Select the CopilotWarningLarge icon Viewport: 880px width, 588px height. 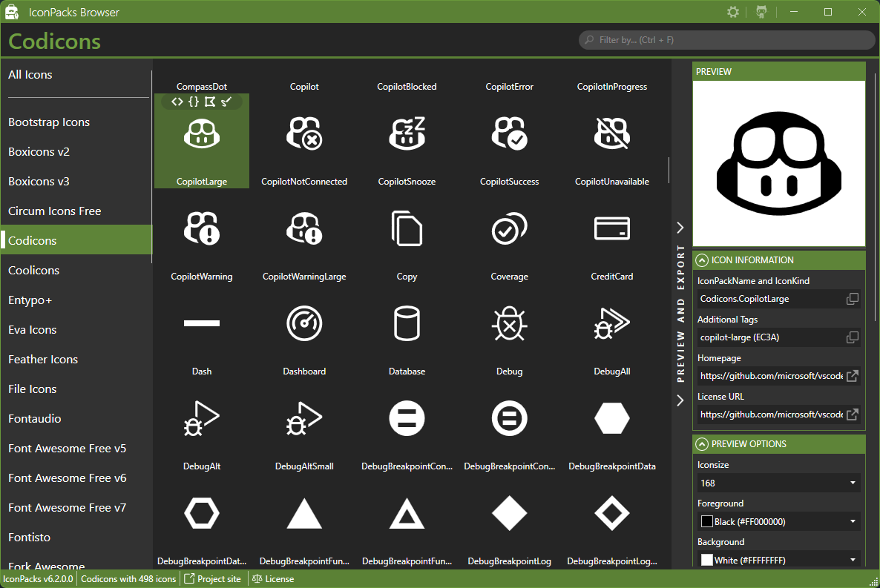[304, 237]
